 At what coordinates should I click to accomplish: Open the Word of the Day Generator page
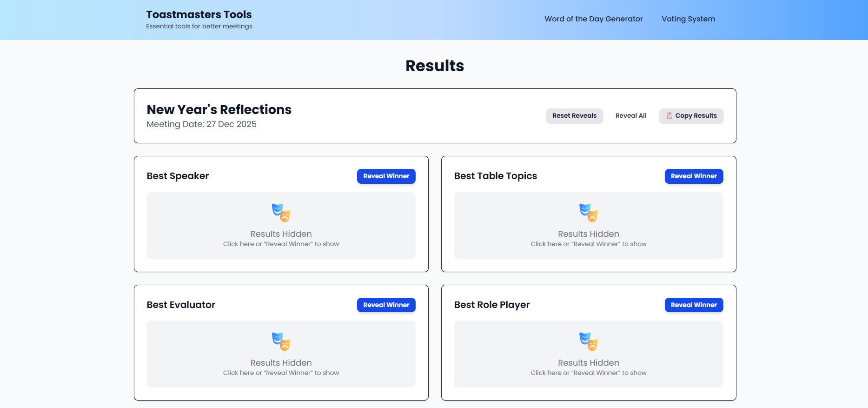pyautogui.click(x=593, y=19)
